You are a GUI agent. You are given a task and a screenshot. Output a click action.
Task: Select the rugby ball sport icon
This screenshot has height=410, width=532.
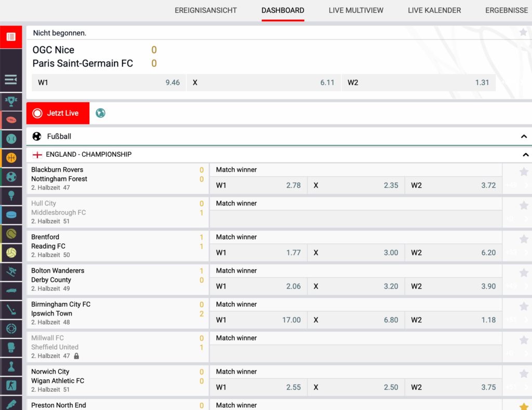pos(11,120)
